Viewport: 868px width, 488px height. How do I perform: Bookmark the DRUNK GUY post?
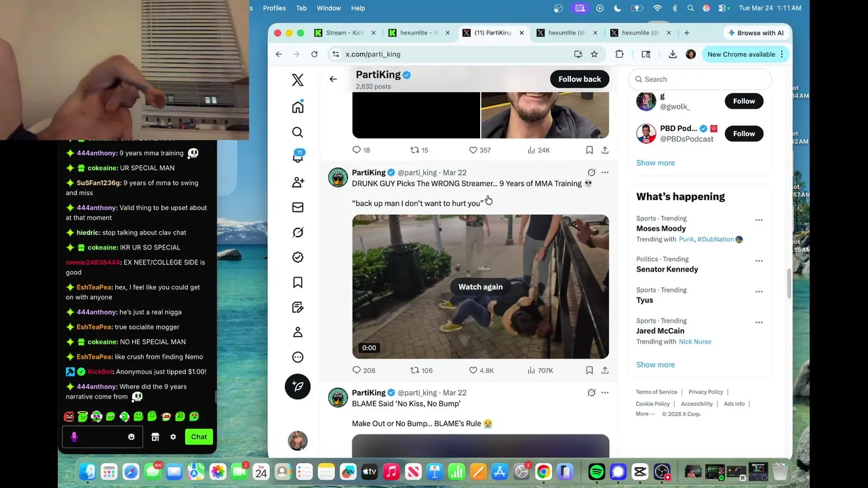coord(589,370)
